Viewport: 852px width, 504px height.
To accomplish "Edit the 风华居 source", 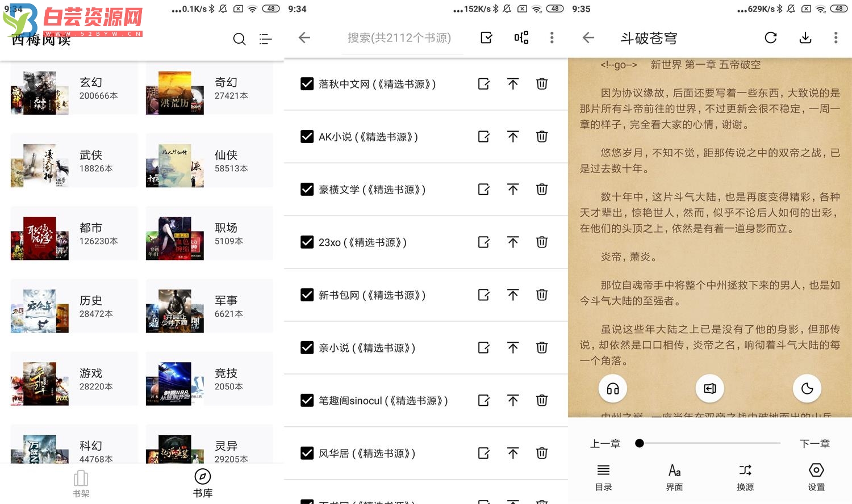I will click(484, 453).
